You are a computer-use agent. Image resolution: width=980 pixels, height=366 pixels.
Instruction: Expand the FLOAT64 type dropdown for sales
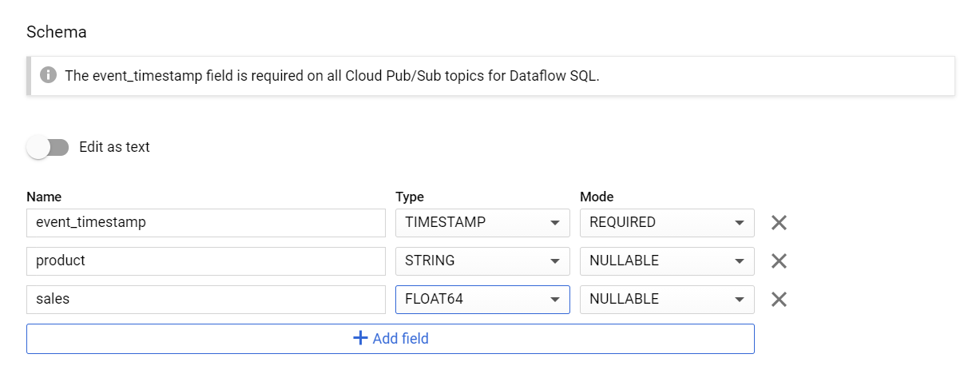482,300
